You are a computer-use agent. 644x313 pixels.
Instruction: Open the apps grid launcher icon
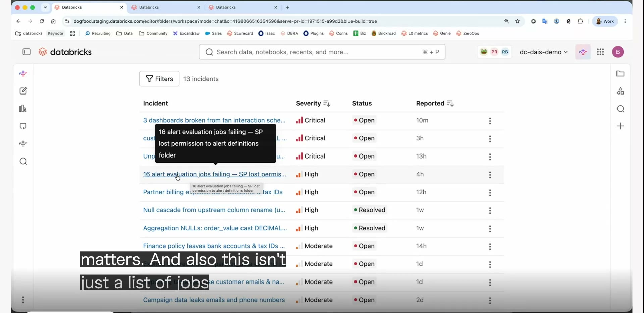(x=601, y=52)
